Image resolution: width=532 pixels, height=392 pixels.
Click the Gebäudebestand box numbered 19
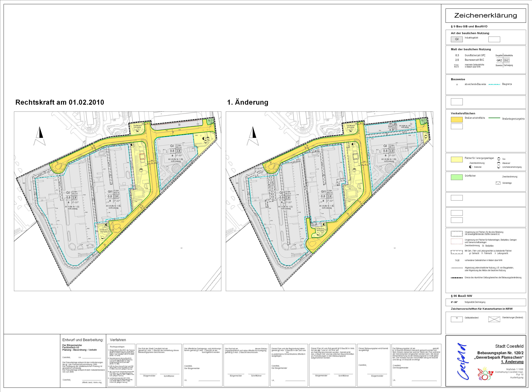[x=457, y=319]
